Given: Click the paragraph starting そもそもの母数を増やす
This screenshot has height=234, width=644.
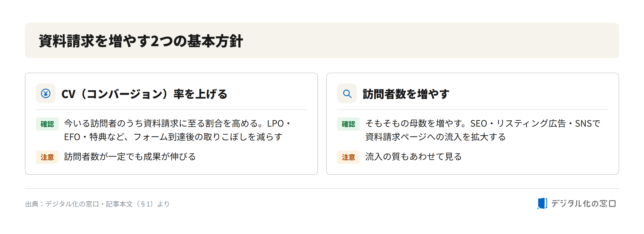Looking at the screenshot, I should [x=483, y=130].
